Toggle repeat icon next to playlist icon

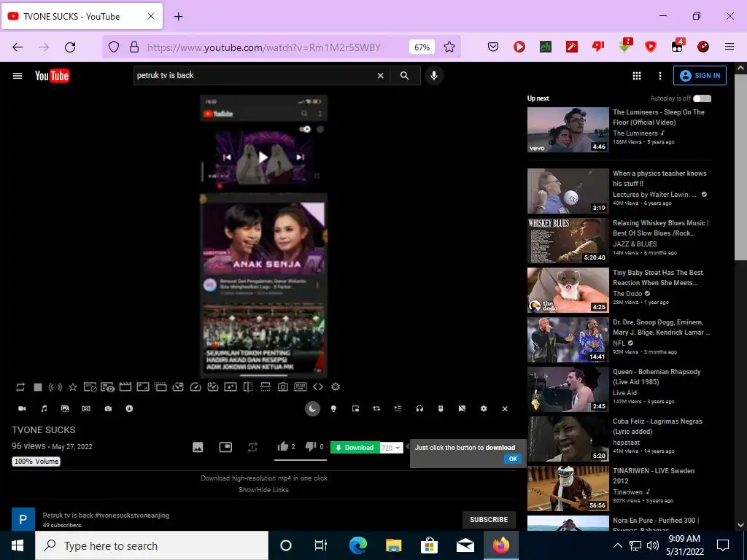[376, 408]
